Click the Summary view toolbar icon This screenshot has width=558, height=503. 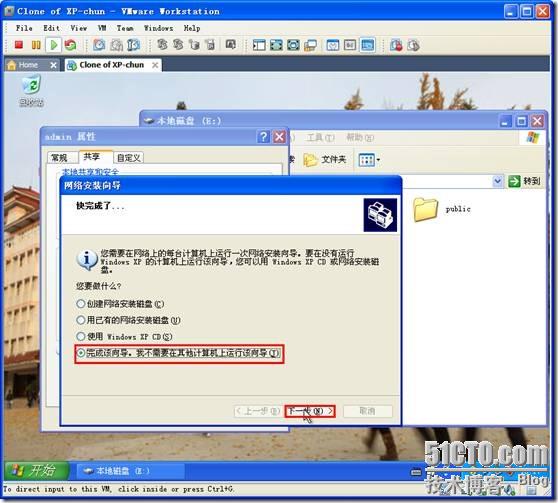click(x=333, y=45)
